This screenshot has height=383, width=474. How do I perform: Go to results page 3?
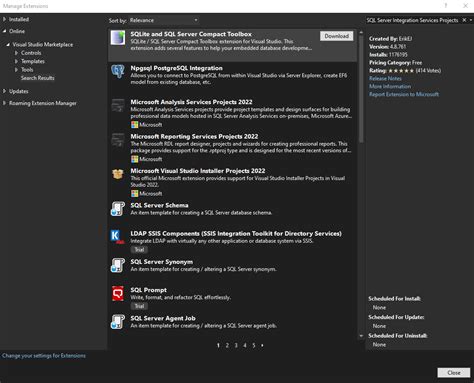(236, 345)
